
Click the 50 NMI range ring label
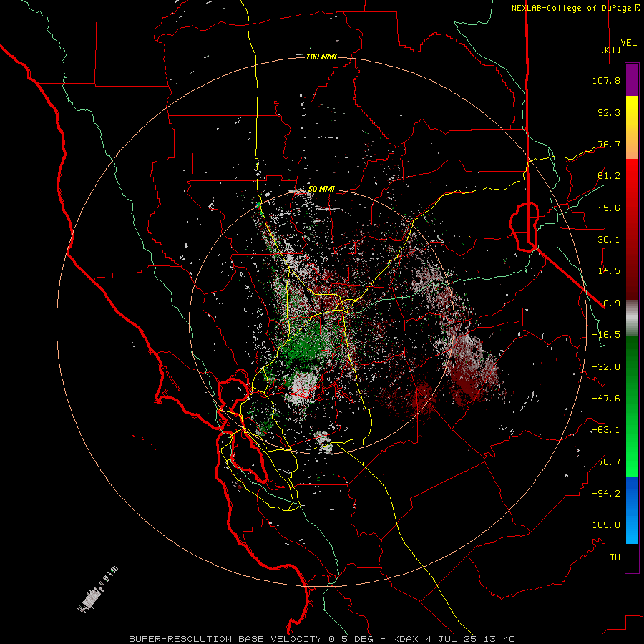tap(321, 190)
